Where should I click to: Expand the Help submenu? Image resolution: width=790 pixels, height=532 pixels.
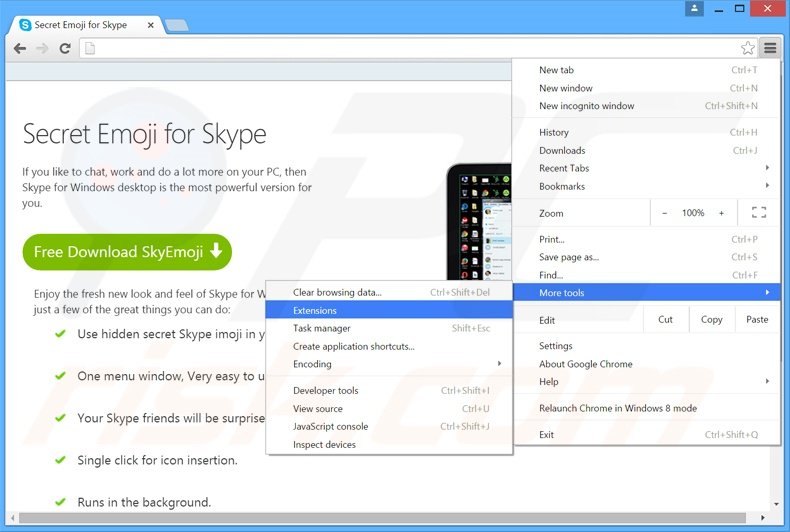[x=647, y=382]
